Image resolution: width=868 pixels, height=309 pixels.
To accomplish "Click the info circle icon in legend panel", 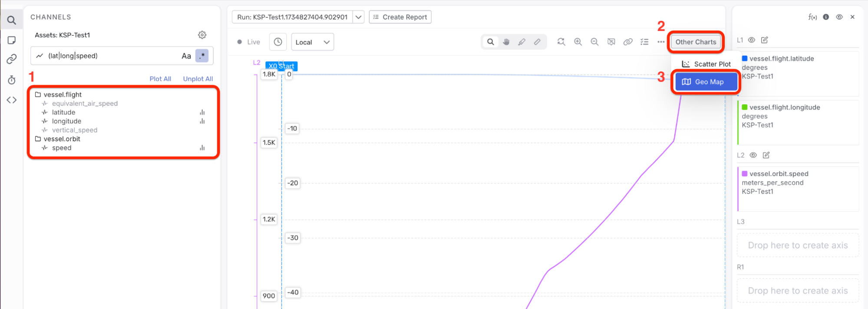I will pos(826,17).
